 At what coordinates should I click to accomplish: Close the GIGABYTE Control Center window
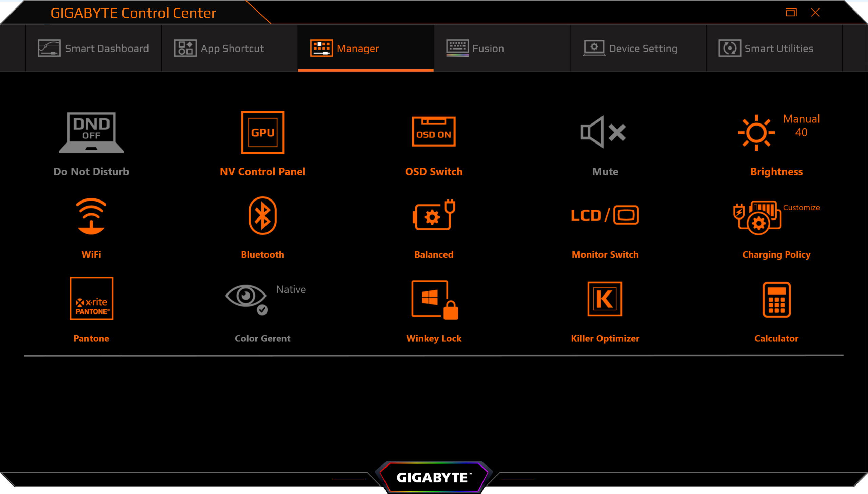(815, 13)
